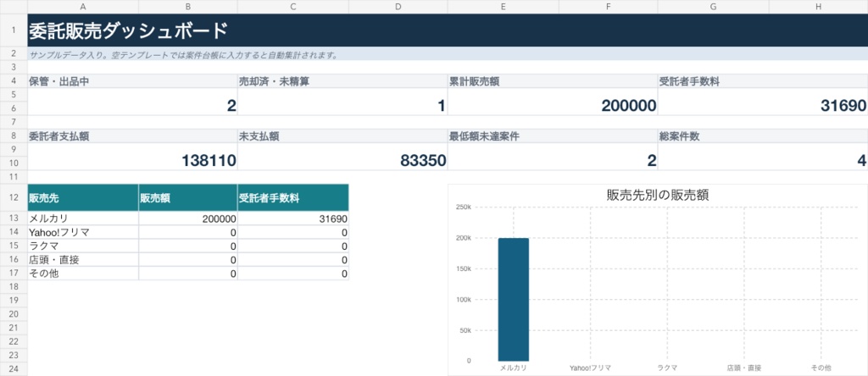Select column C header
Screen dimensions: 868x376
tap(293, 7)
